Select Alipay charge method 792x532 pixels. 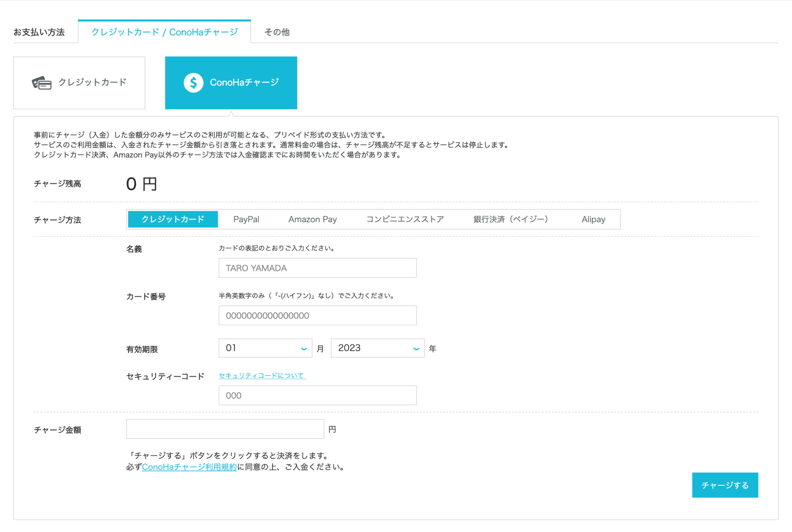click(x=593, y=219)
